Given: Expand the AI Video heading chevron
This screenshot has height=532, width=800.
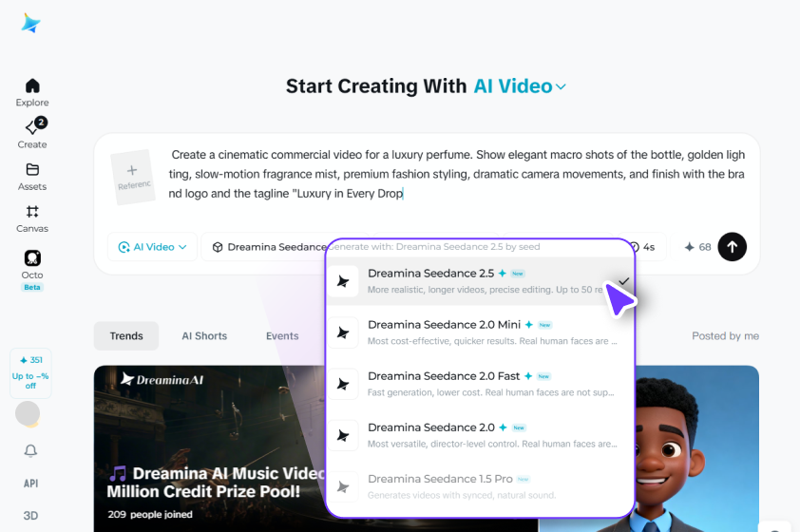Looking at the screenshot, I should coord(561,86).
